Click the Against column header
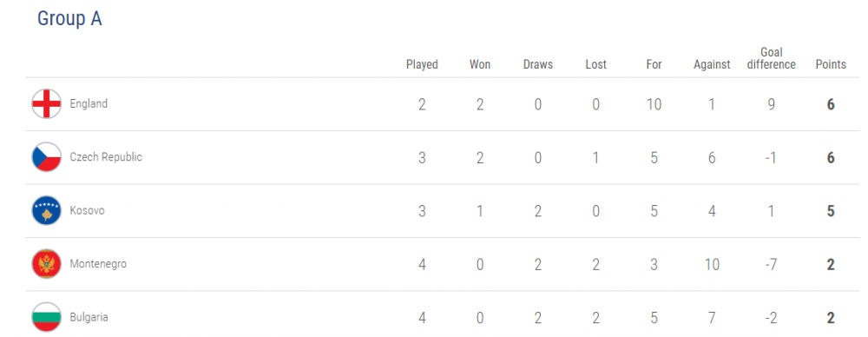This screenshot has height=337, width=868. 712,64
